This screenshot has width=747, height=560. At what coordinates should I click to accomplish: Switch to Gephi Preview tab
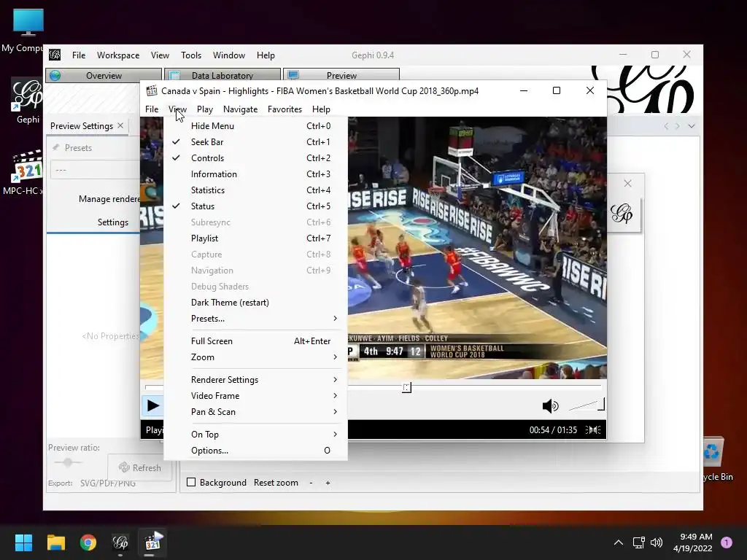click(x=341, y=75)
